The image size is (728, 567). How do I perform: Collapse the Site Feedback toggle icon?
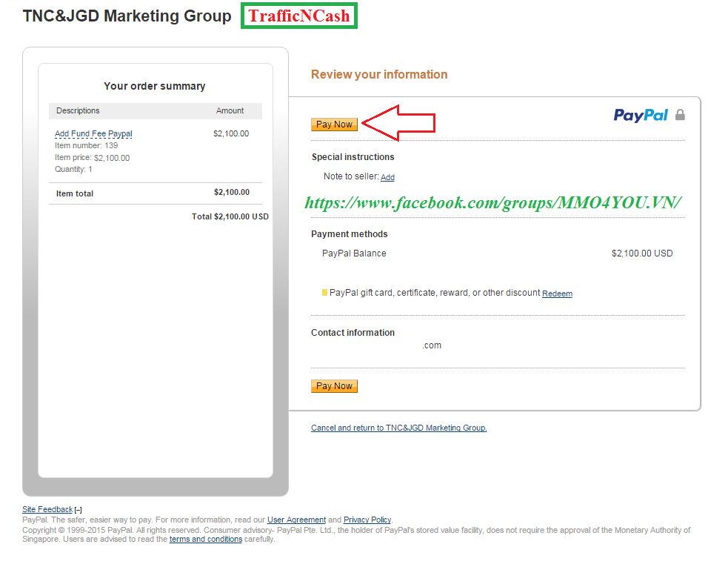(79, 510)
